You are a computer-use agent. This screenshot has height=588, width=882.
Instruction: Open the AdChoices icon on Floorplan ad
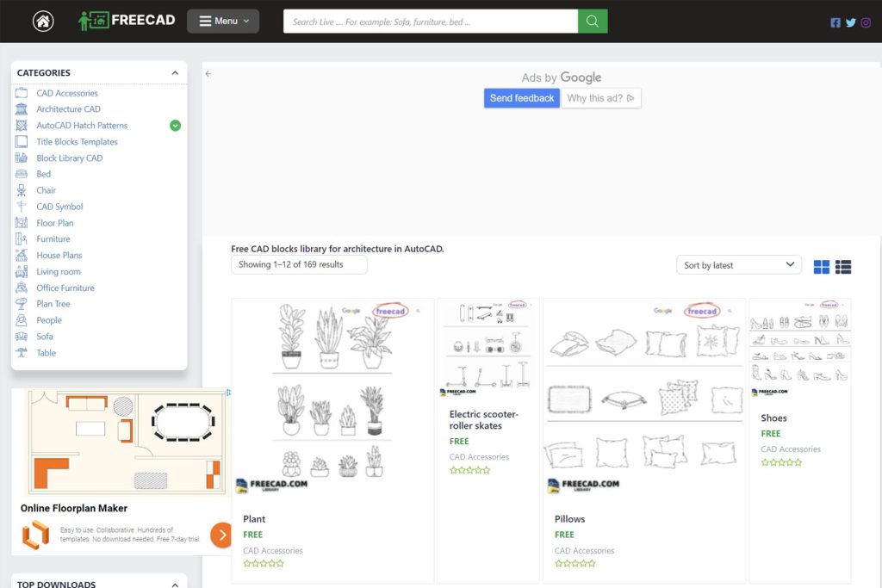(228, 393)
